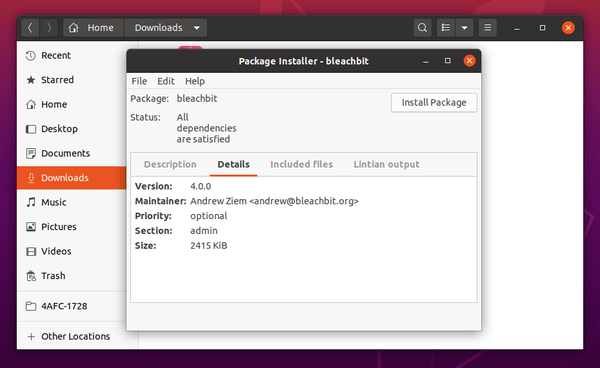Click the trash can icon in the sidebar
This screenshot has width=600, height=368.
[x=31, y=276]
